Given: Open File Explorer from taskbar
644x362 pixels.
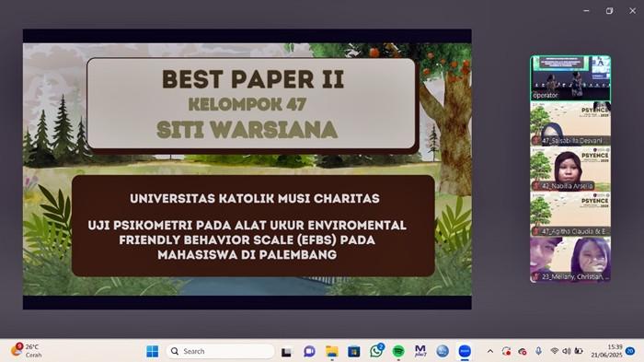Looking at the screenshot, I should pyautogui.click(x=332, y=351).
